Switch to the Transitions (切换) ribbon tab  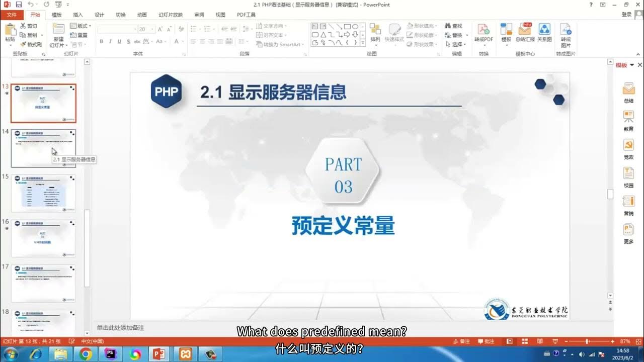pyautogui.click(x=121, y=15)
